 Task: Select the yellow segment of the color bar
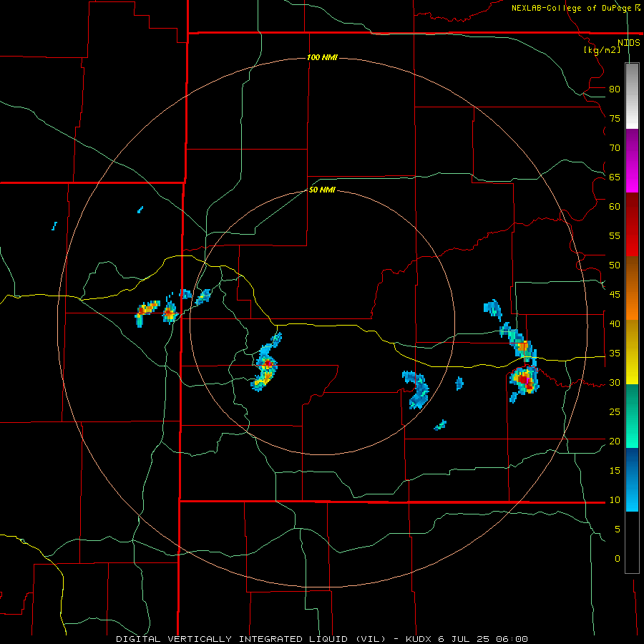click(x=632, y=352)
